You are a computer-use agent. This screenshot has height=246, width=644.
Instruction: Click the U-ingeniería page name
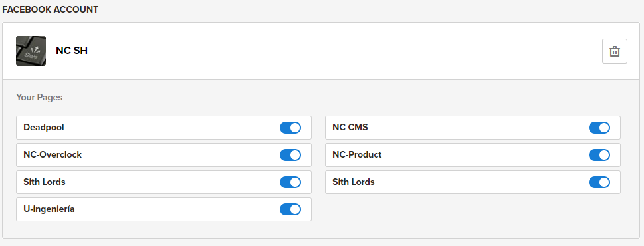click(49, 209)
